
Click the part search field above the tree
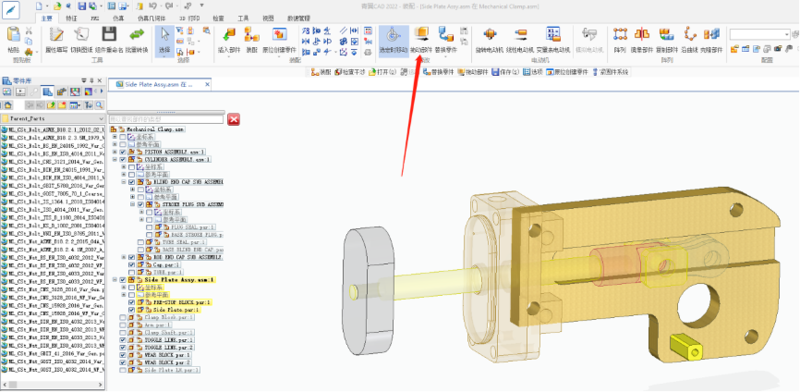click(166, 119)
